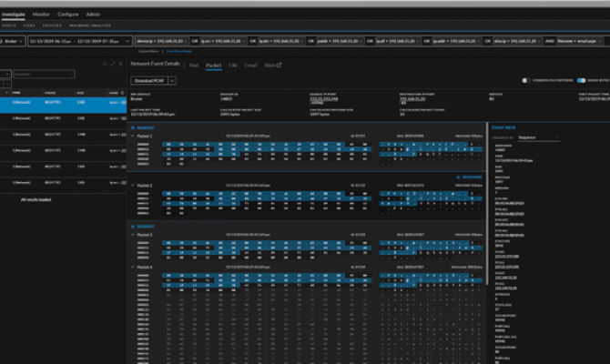The height and width of the screenshot is (364, 610).
Task: Open the Configure menu
Action: [68, 15]
